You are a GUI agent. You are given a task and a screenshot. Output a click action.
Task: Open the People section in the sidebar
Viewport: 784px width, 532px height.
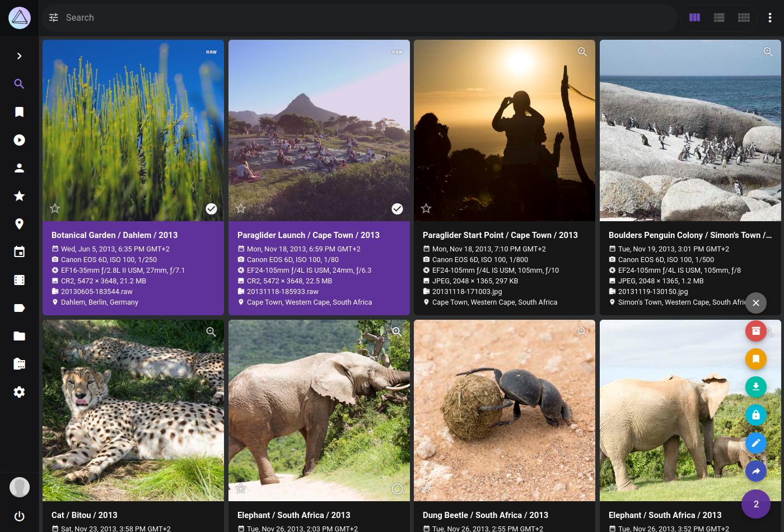click(19, 168)
